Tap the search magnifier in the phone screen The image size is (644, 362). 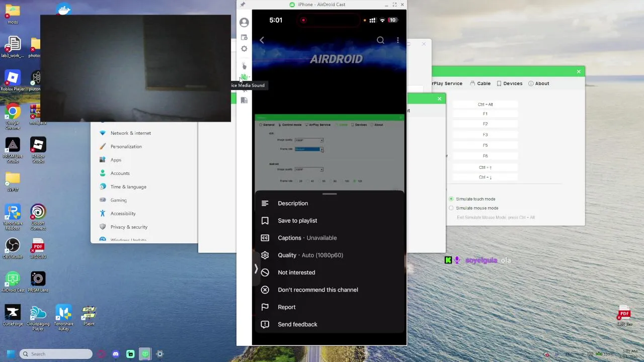[380, 40]
